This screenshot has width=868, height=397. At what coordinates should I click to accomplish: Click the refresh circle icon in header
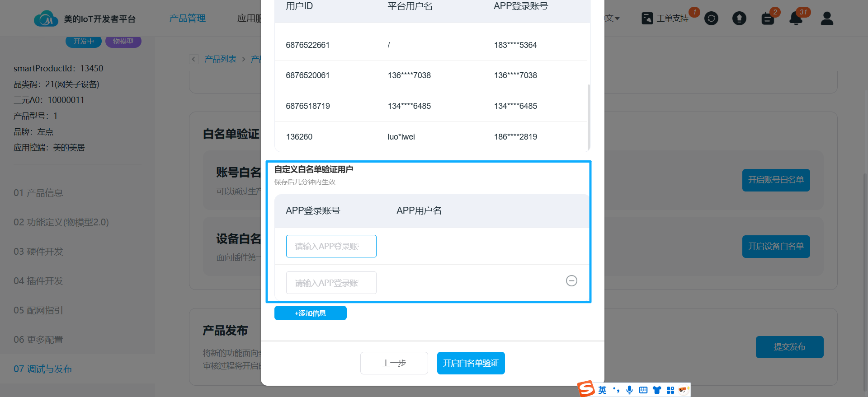711,19
